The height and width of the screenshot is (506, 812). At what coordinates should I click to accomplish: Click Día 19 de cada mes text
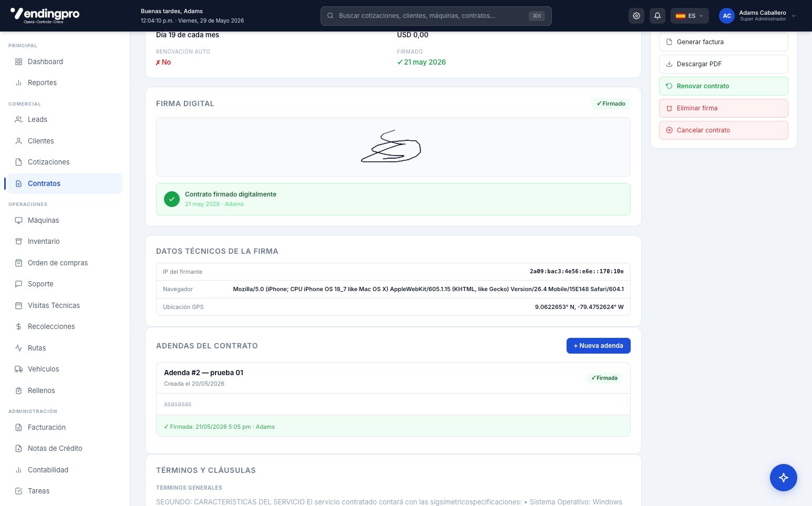pyautogui.click(x=188, y=35)
